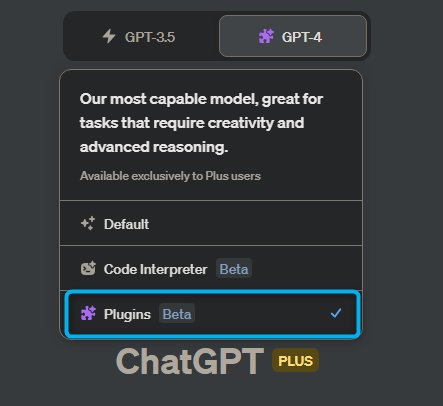Click the "Available exclusively to Plus users" text
The image size is (443, 406).
click(170, 176)
